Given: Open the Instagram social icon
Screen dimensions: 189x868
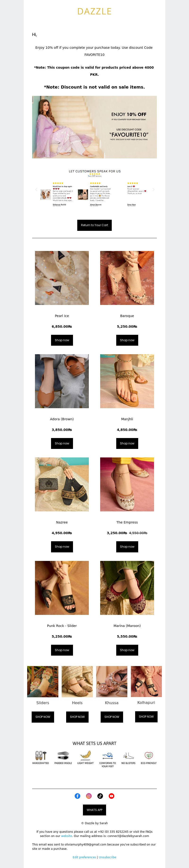Looking at the screenshot, I should click(x=89, y=796).
